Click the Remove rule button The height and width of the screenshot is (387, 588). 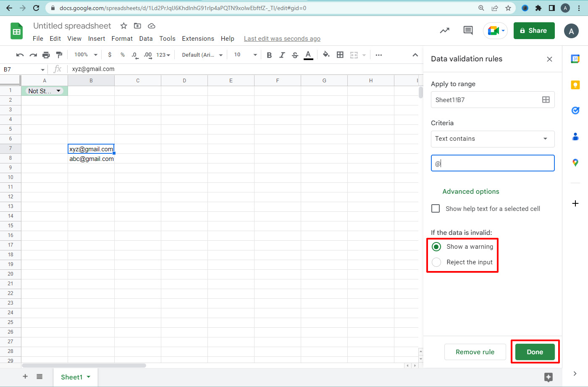tap(475, 352)
